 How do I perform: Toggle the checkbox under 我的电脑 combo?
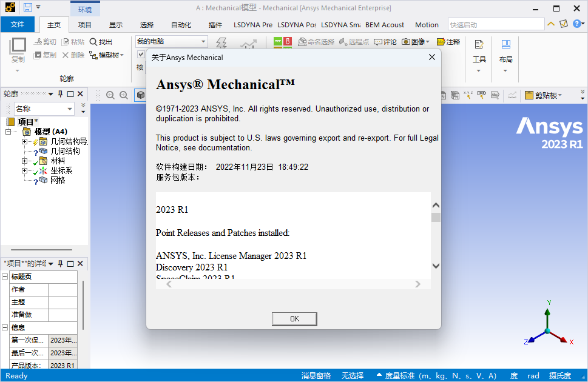pyautogui.click(x=141, y=55)
